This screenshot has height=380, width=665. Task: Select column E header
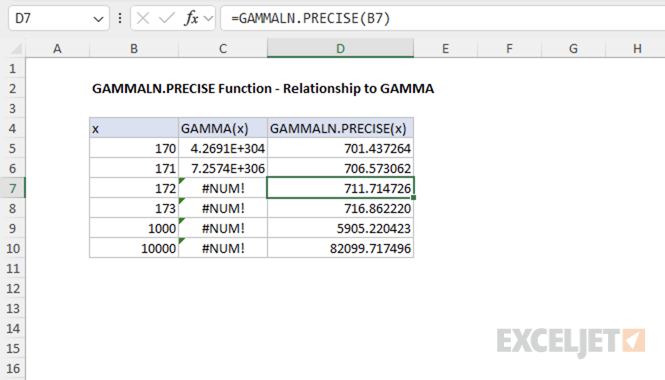[x=445, y=48]
